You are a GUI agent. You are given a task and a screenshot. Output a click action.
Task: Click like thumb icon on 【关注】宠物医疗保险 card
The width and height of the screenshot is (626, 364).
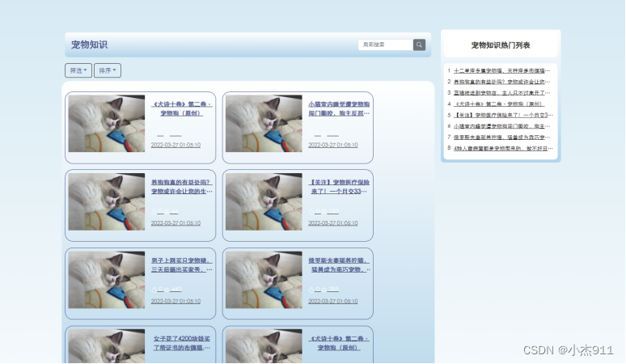311,212
